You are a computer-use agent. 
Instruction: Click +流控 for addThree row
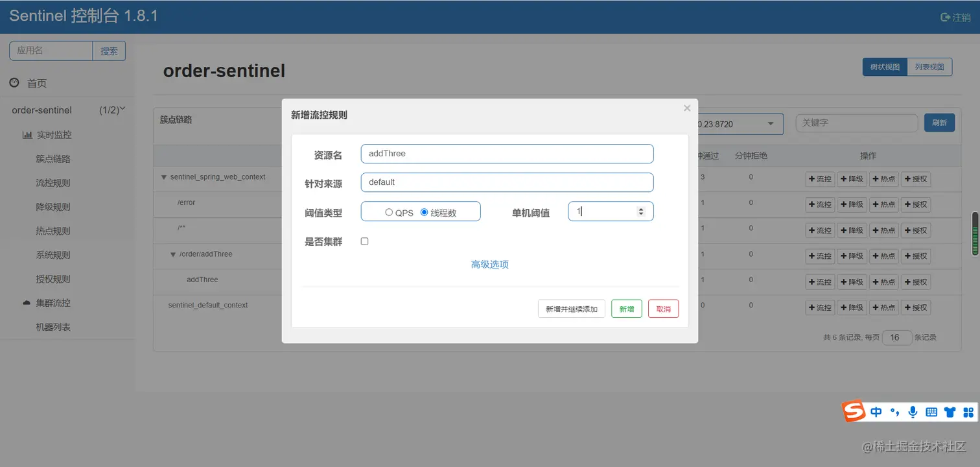[820, 282]
